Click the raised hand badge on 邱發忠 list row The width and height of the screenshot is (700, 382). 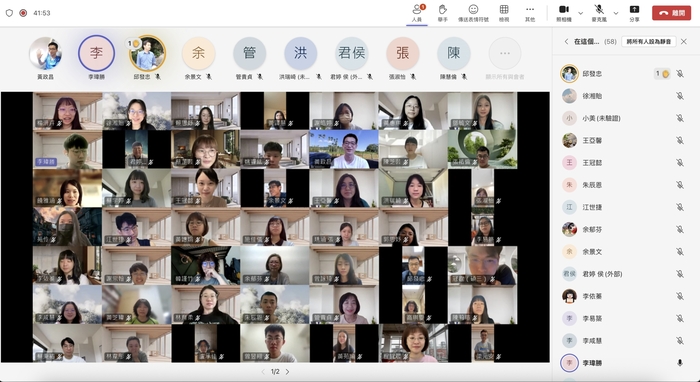coord(662,74)
